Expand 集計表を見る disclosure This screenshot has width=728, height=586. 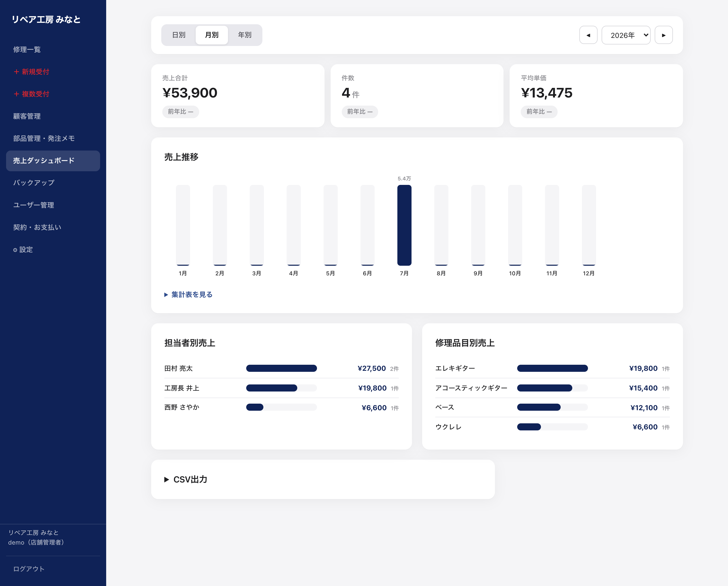point(189,294)
